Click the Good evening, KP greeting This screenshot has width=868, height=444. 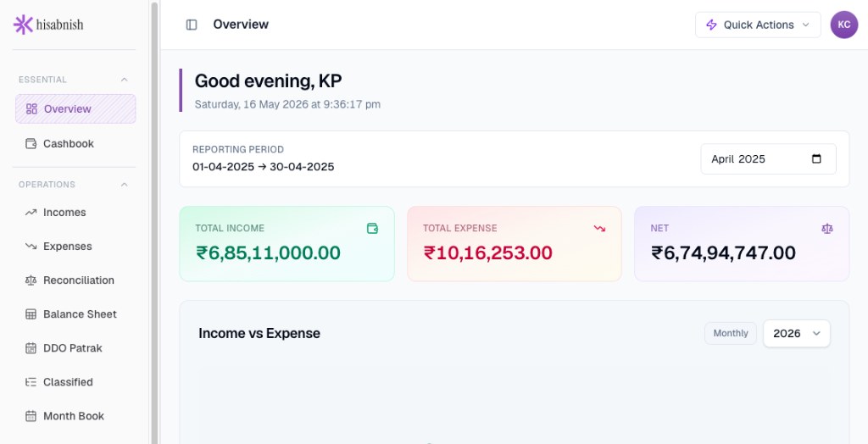click(x=268, y=80)
